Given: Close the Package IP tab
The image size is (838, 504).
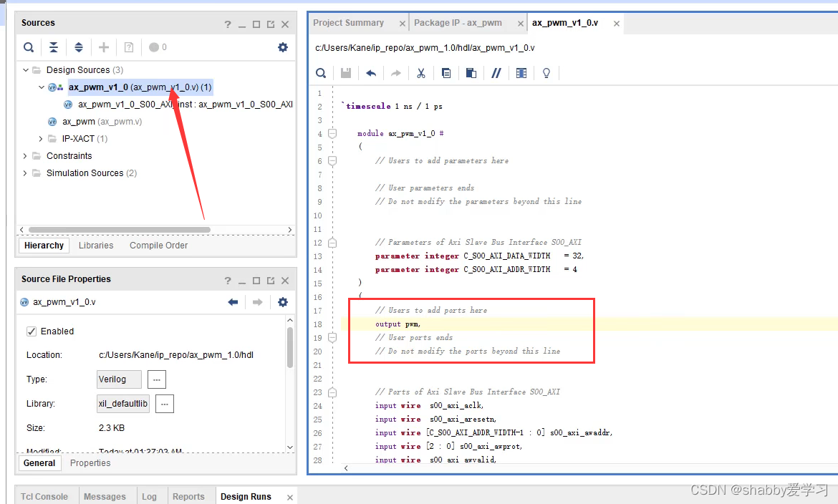Looking at the screenshot, I should tap(521, 24).
